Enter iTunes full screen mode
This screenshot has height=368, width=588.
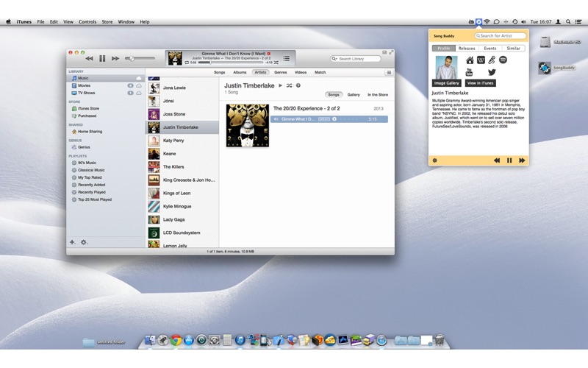click(391, 52)
